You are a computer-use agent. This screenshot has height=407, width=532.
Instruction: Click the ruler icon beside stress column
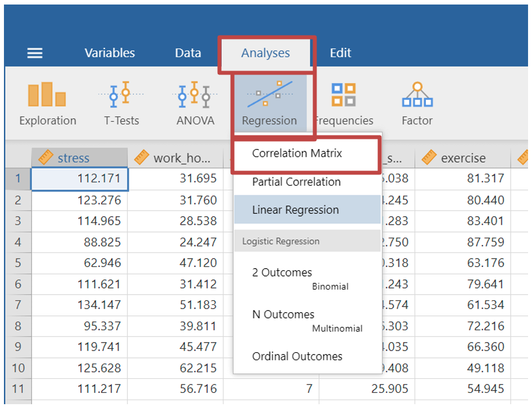click(x=46, y=158)
